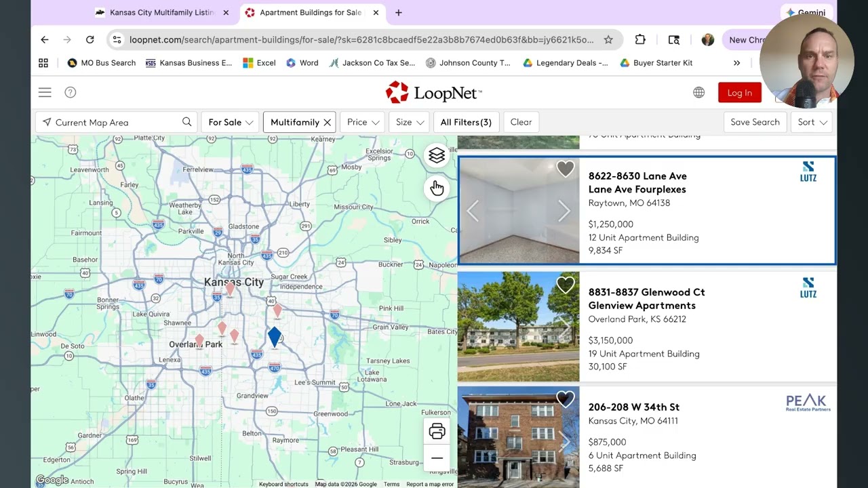
Task: Open the Size filter dropdown
Action: coord(410,122)
